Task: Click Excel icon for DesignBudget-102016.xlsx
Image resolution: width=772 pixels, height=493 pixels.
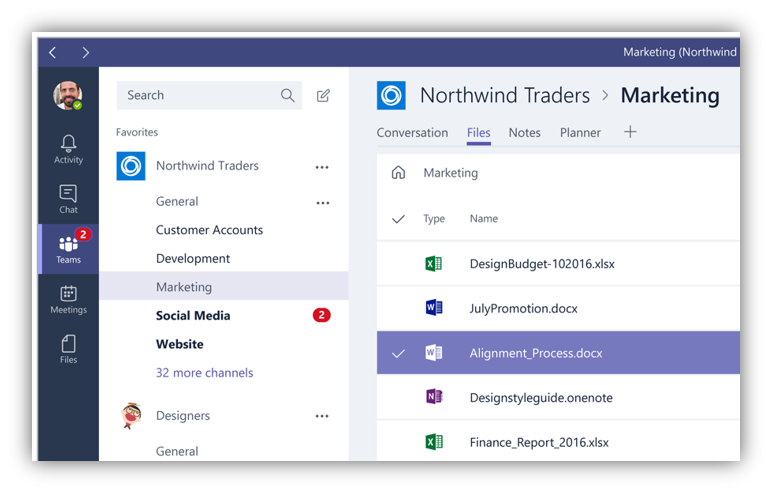Action: point(434,264)
